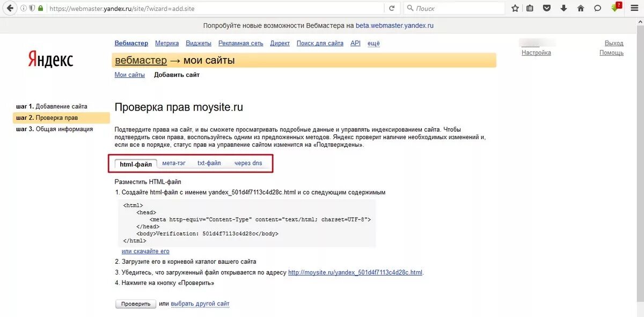The width and height of the screenshot is (644, 317).
Task: Open tracking protection shield icon
Action: click(32, 8)
